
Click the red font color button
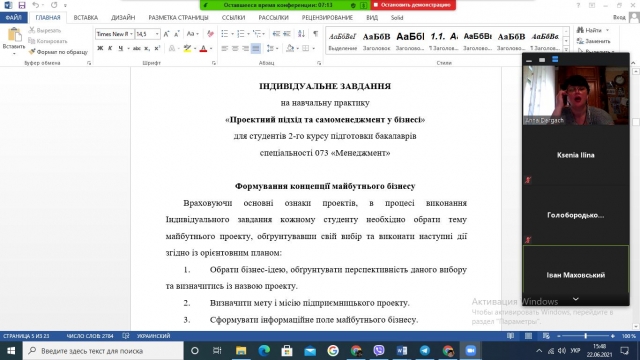point(203,49)
